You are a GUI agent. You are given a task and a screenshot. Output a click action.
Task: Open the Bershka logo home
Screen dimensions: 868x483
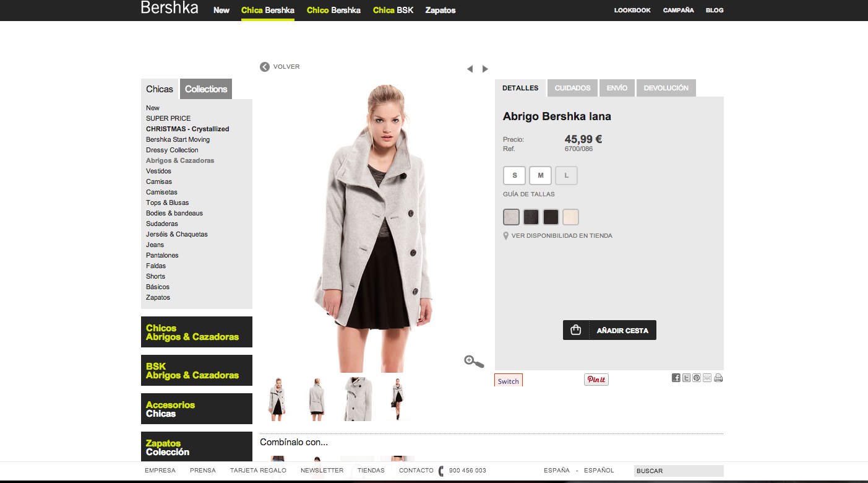click(x=170, y=8)
